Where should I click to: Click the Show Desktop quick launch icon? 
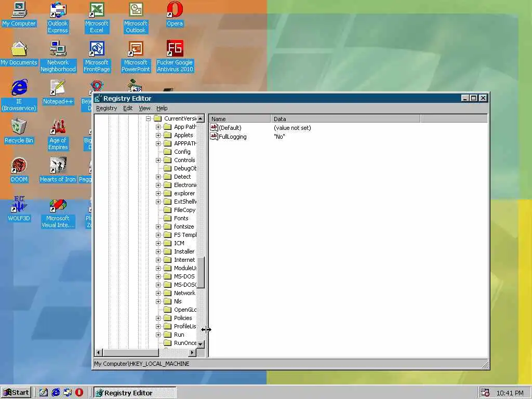(44, 393)
